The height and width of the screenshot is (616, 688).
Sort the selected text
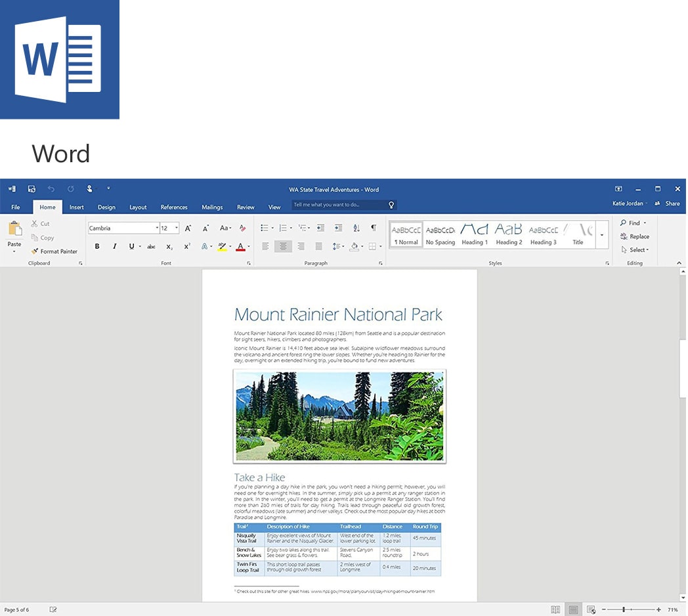tap(356, 228)
